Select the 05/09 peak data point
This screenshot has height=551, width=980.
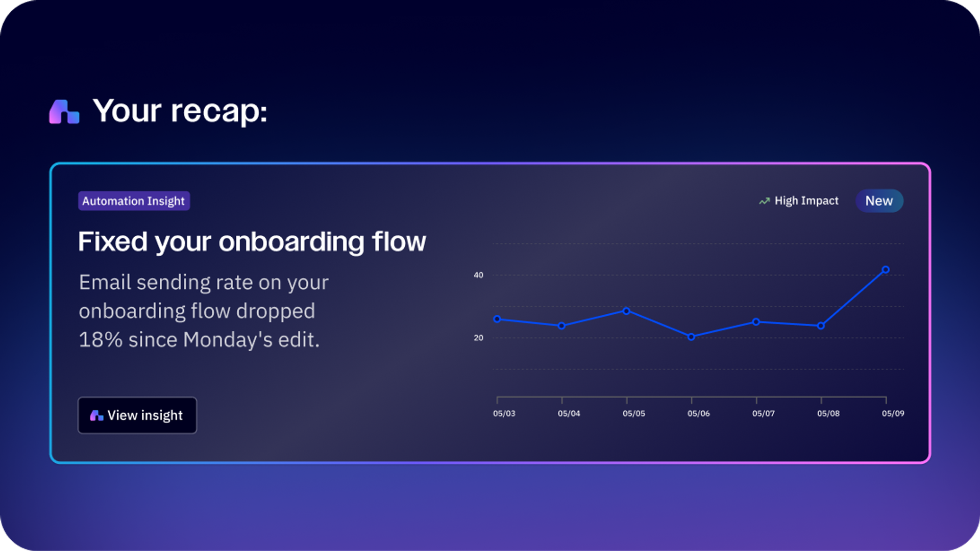coord(886,270)
